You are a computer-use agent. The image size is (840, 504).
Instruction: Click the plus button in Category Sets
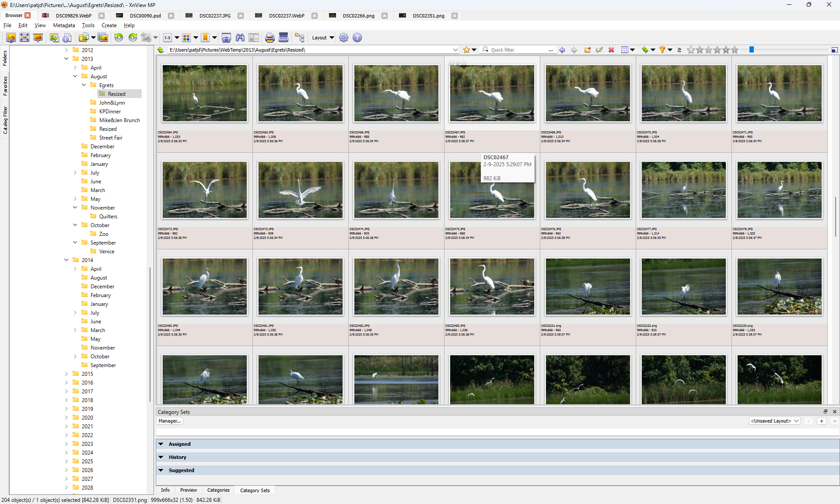[x=822, y=421]
